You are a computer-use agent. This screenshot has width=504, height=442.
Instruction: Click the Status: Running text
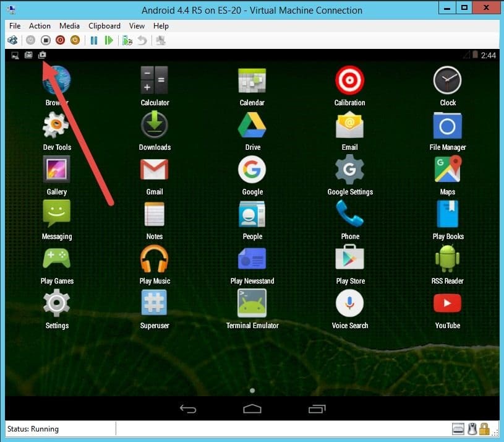pos(33,429)
